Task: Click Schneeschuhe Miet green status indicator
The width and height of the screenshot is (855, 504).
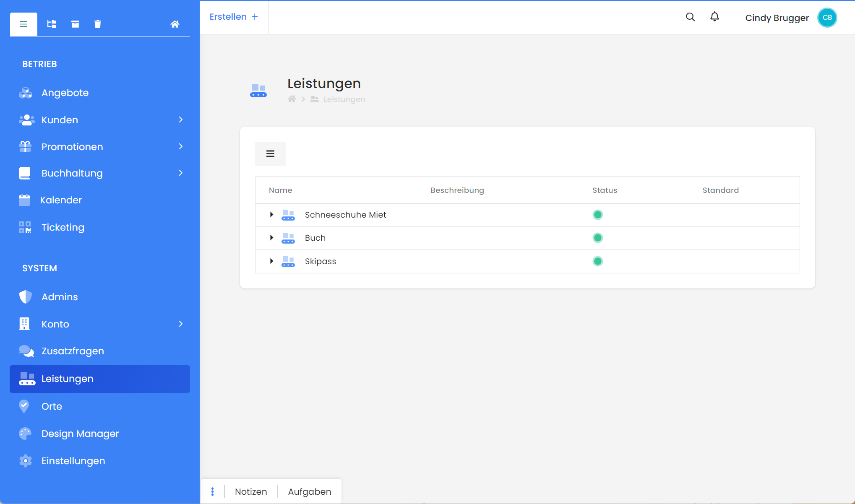Action: [597, 215]
